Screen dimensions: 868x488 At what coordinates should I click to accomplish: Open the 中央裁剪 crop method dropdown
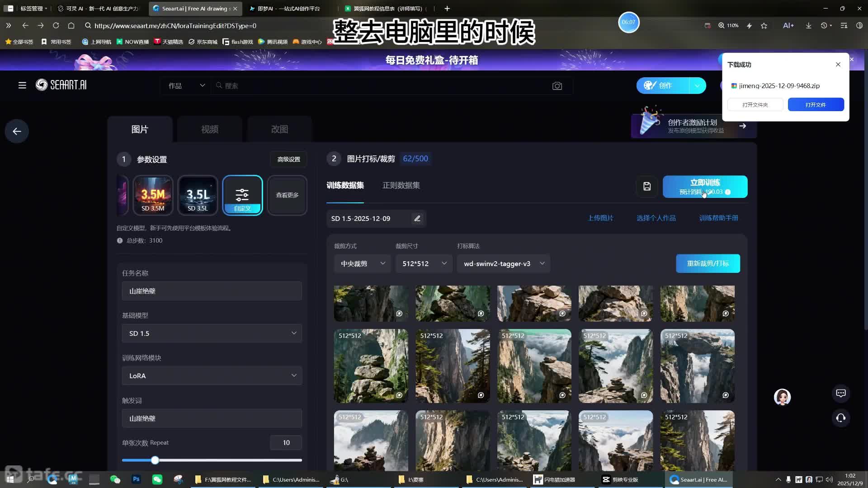363,264
